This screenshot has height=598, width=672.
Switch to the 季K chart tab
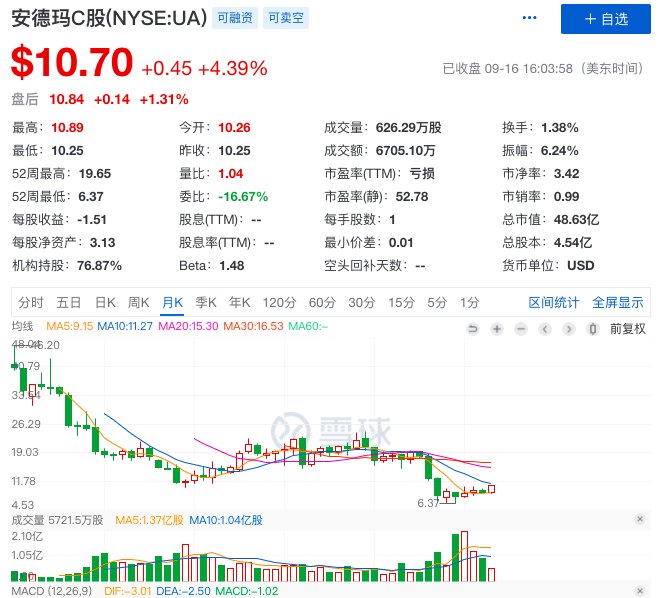tap(206, 303)
